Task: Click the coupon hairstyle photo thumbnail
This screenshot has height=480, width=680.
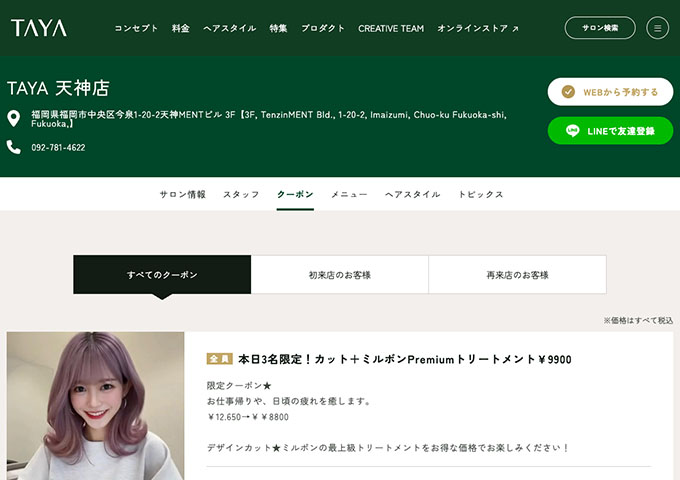Action: click(95, 406)
